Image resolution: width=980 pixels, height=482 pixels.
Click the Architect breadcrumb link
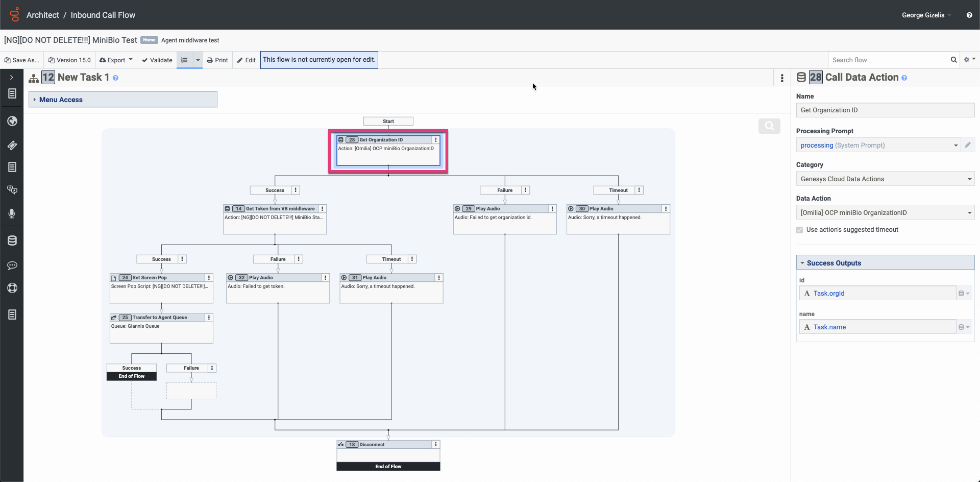tap(42, 15)
